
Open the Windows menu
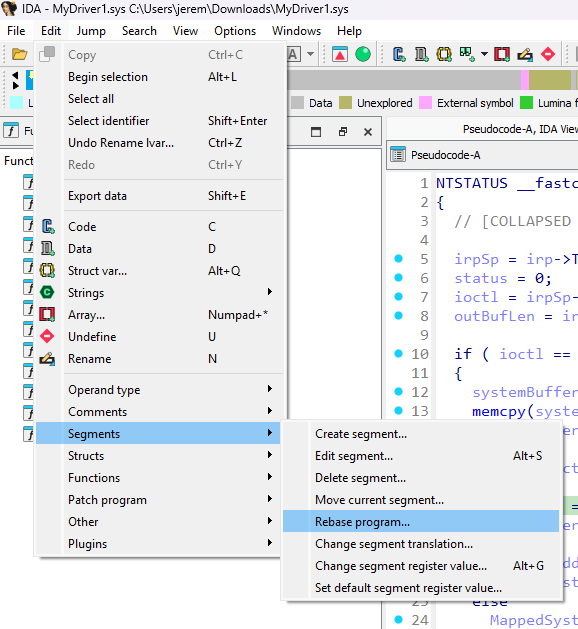click(296, 31)
